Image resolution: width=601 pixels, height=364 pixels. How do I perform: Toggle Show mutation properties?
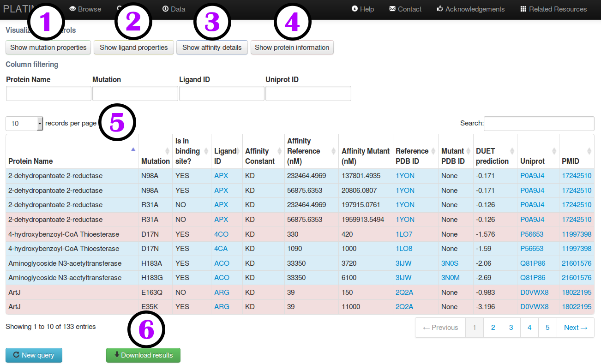(x=48, y=48)
